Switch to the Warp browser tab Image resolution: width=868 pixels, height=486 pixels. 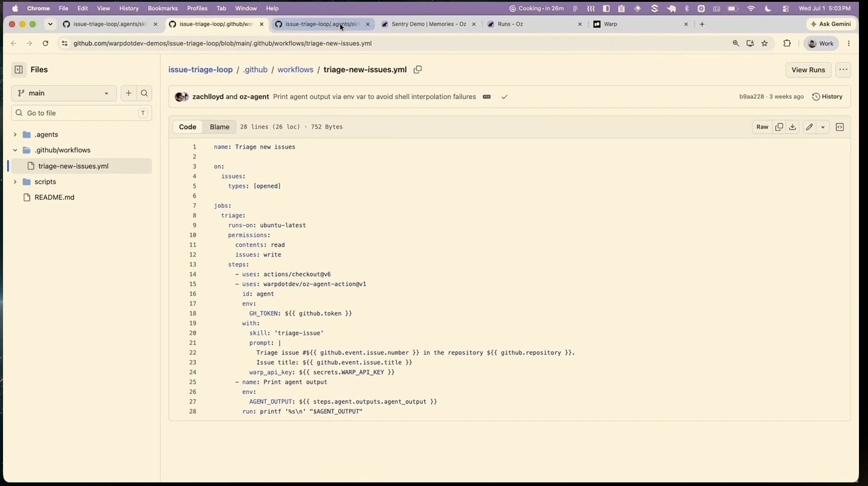coord(641,24)
